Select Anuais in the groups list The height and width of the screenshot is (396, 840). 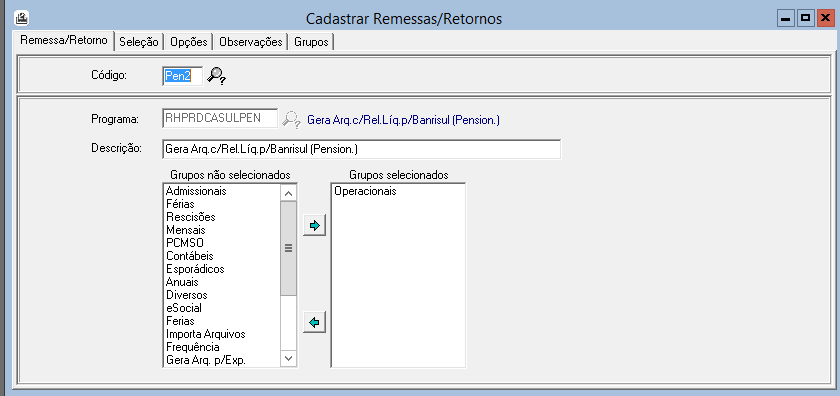pos(182,282)
